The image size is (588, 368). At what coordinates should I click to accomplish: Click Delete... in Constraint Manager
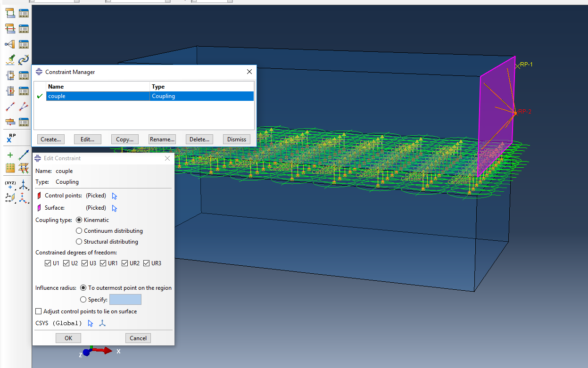pos(199,139)
